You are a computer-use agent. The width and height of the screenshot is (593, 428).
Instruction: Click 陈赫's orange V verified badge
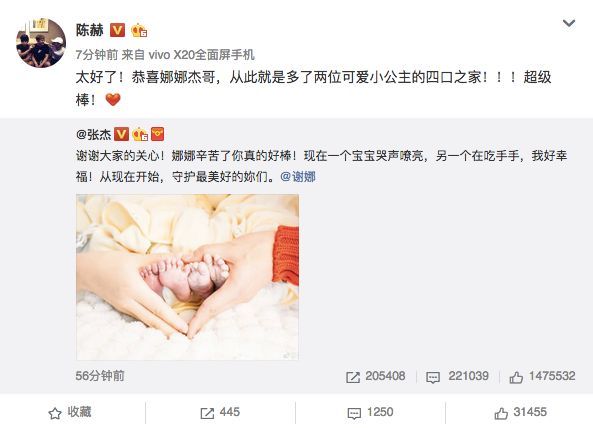click(x=117, y=30)
